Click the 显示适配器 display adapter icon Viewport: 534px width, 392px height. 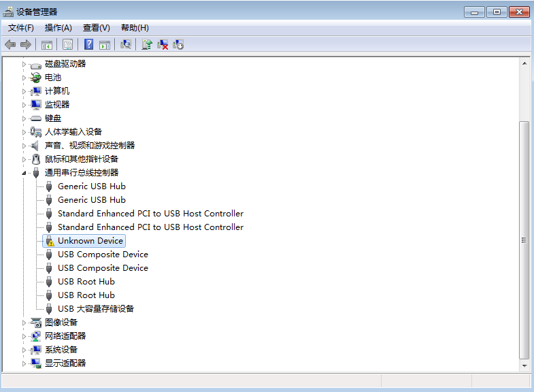tap(36, 363)
